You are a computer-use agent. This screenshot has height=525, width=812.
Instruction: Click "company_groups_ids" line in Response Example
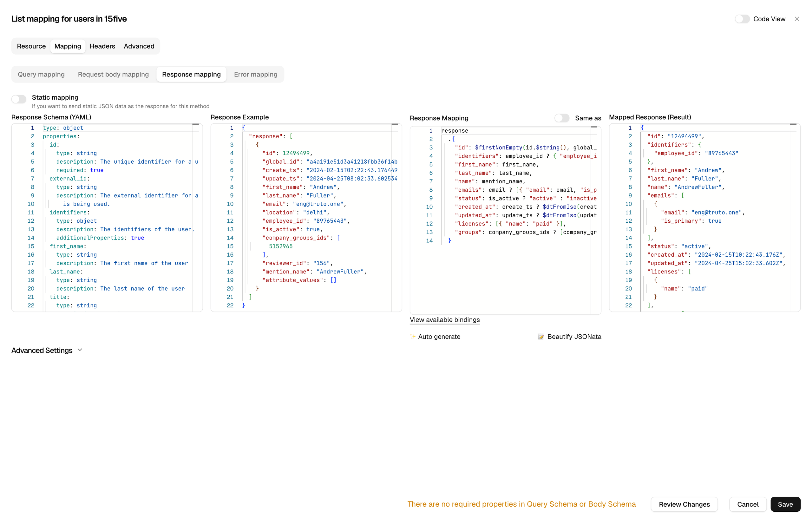(x=301, y=238)
